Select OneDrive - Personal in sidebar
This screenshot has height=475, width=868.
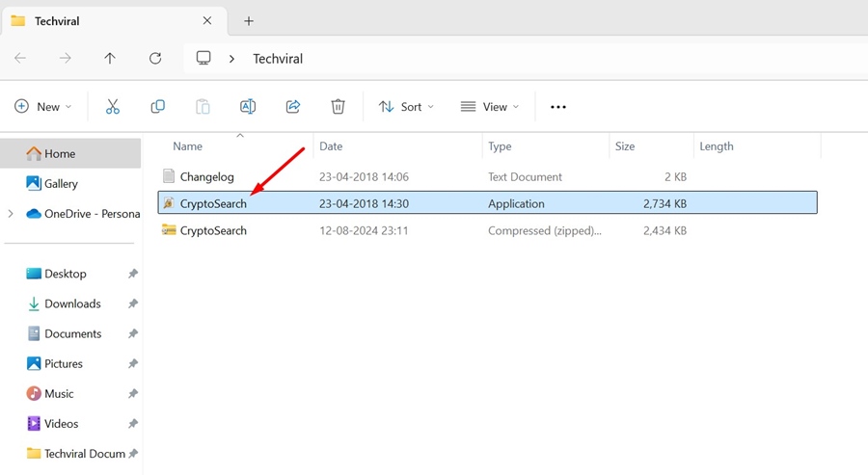pyautogui.click(x=83, y=214)
